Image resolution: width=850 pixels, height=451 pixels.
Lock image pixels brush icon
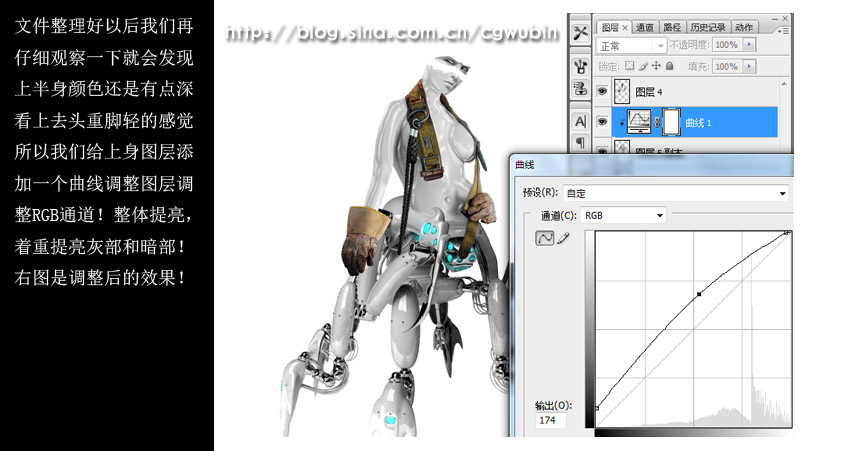[643, 66]
